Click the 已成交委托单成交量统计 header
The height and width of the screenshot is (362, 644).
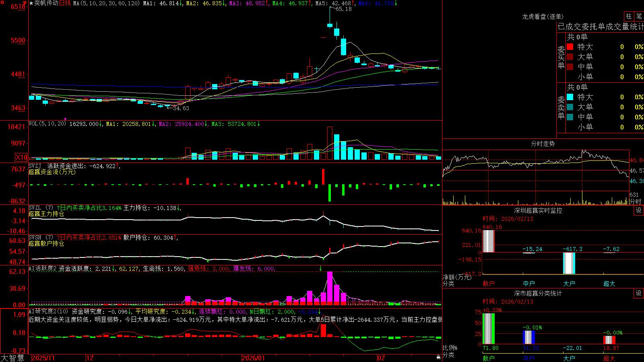click(601, 27)
